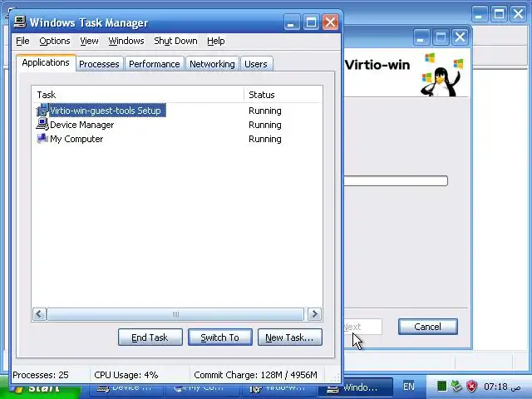Screen dimensions: 532x399
Task: Click Running status of Virtio-win-guest-tools Setup
Action: (x=265, y=111)
